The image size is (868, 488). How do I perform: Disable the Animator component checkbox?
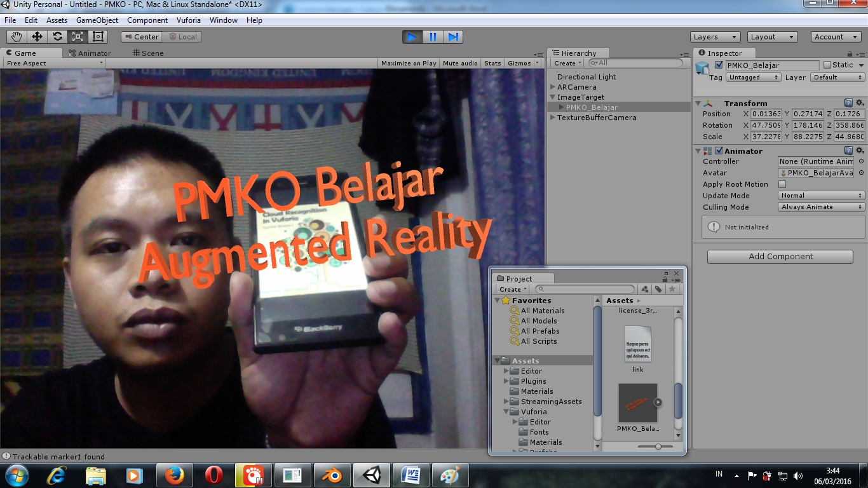tap(719, 151)
